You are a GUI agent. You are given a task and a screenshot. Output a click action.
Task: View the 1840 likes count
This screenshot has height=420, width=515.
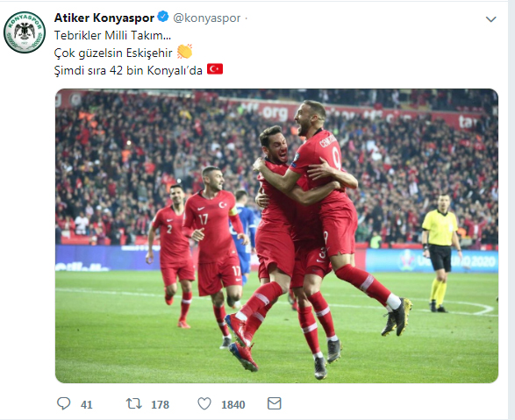click(x=233, y=404)
